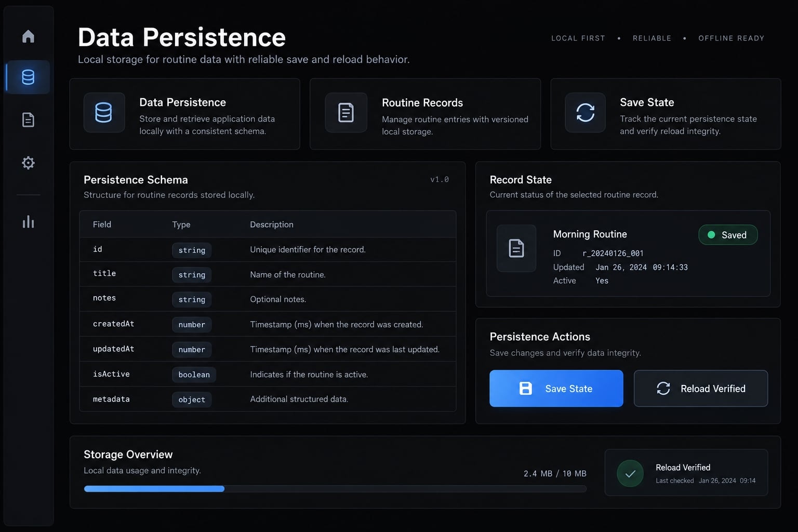Image resolution: width=798 pixels, height=532 pixels.
Task: Click the Persistence Schema heading
Action: click(x=136, y=180)
